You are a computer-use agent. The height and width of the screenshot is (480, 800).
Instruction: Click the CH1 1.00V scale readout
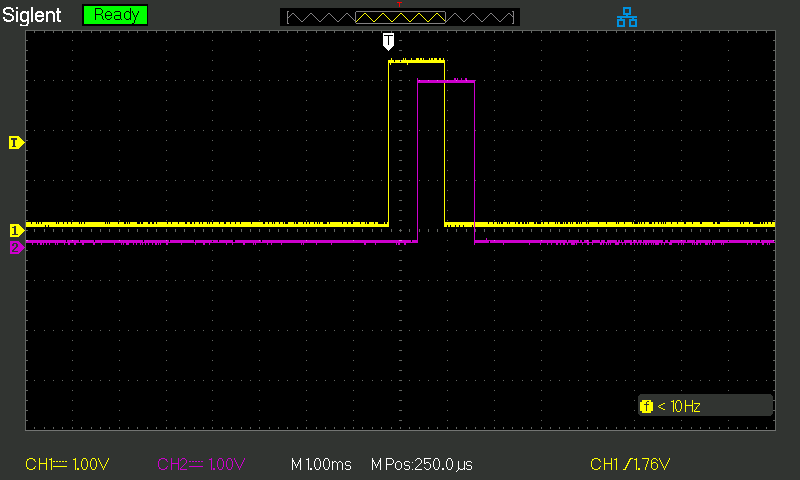(67, 464)
